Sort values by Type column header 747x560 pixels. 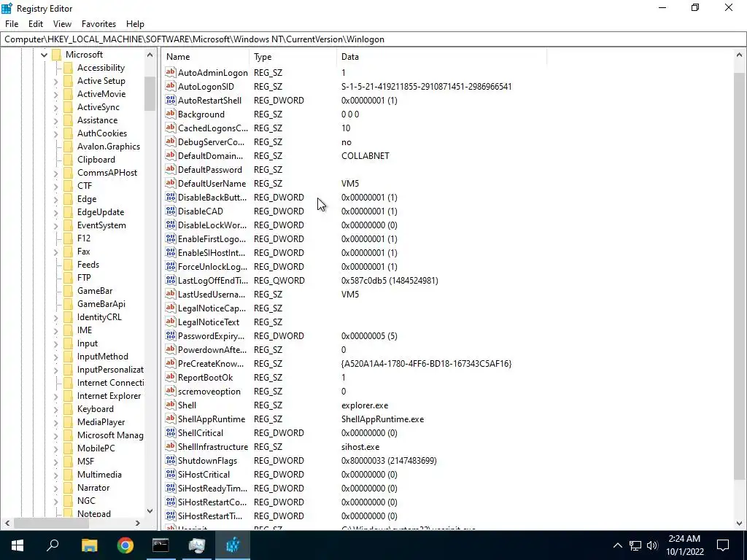click(x=293, y=57)
